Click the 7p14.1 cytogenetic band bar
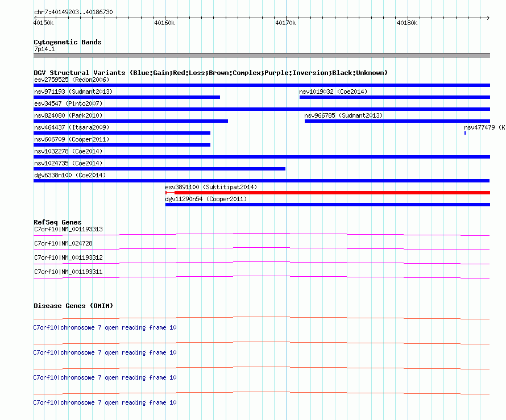This screenshot has width=506, height=420. click(262, 55)
